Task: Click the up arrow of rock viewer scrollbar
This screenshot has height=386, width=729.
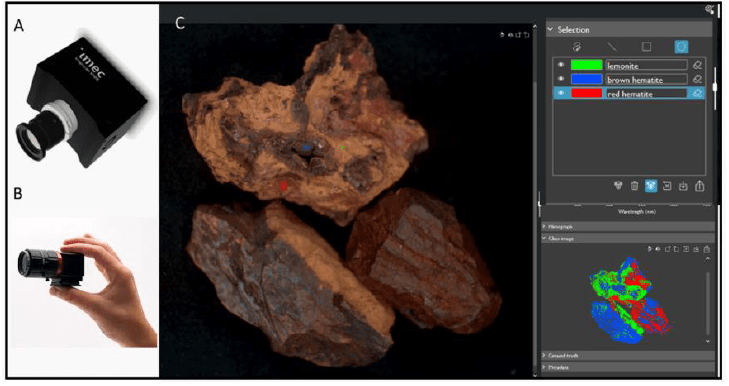Action: pos(535,27)
